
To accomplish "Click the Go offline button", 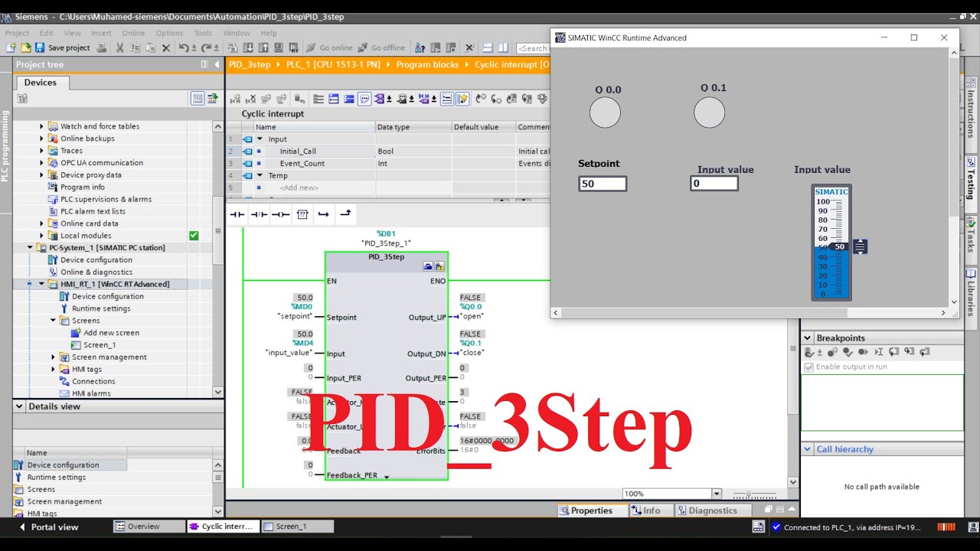I will [x=381, y=47].
